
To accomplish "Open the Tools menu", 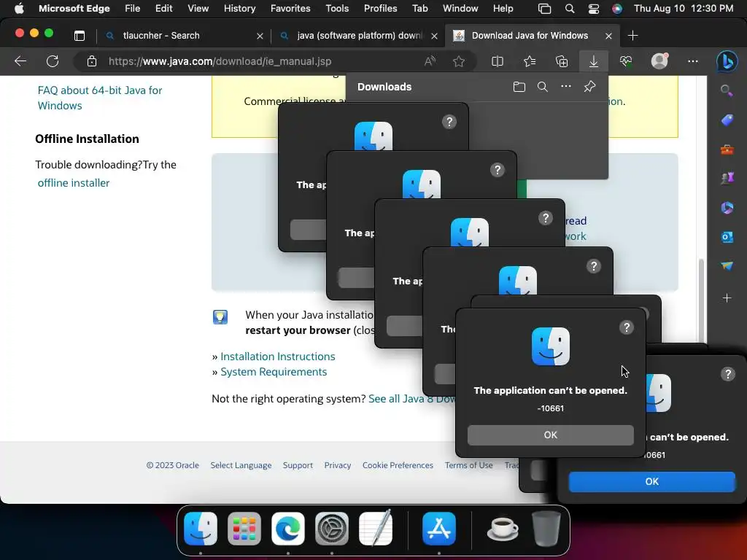I will pos(337,8).
